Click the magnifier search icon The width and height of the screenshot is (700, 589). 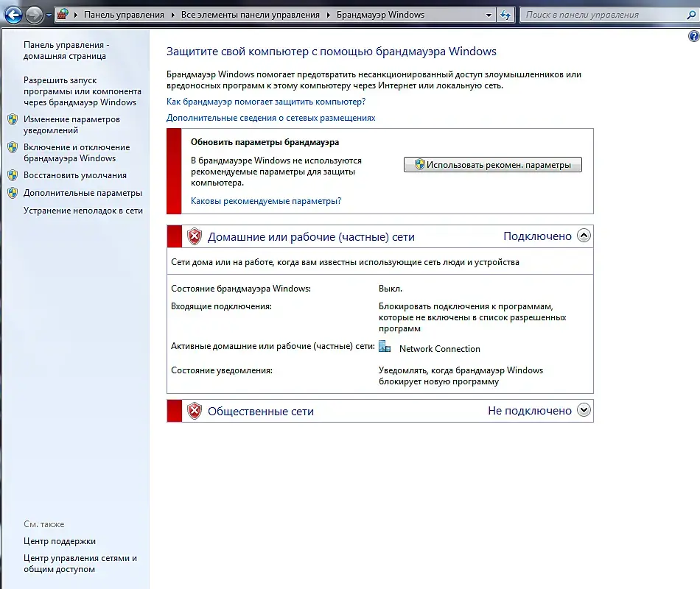(x=691, y=15)
